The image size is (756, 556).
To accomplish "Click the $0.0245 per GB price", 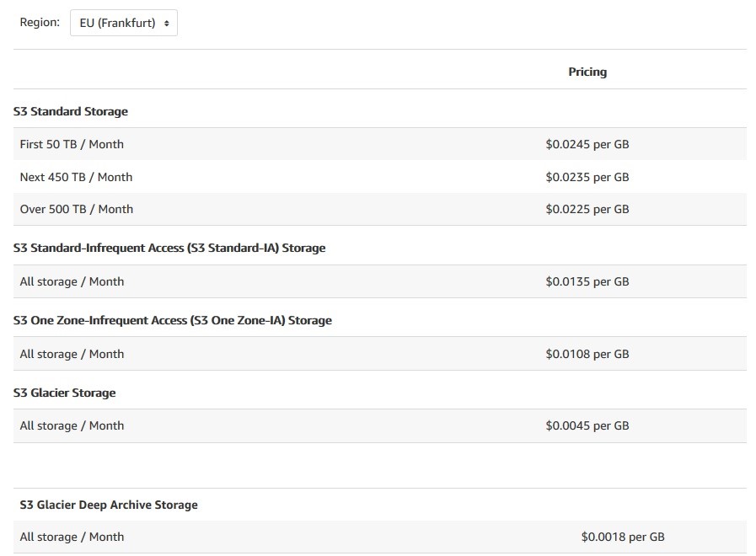I will pos(587,144).
